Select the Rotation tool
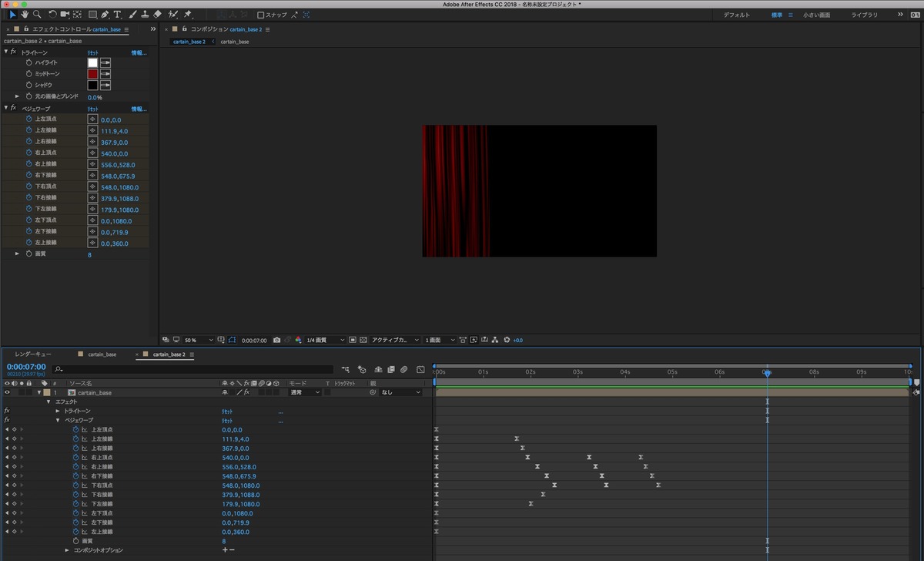 [52, 15]
